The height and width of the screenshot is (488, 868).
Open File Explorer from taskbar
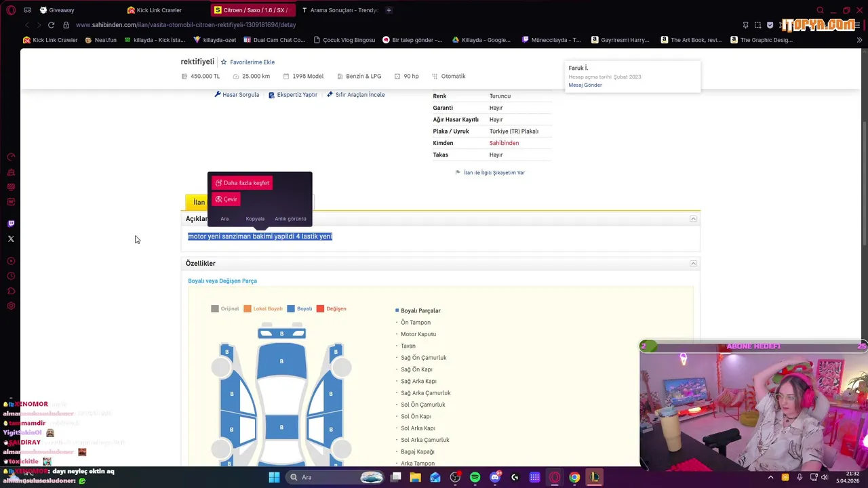pyautogui.click(x=415, y=477)
